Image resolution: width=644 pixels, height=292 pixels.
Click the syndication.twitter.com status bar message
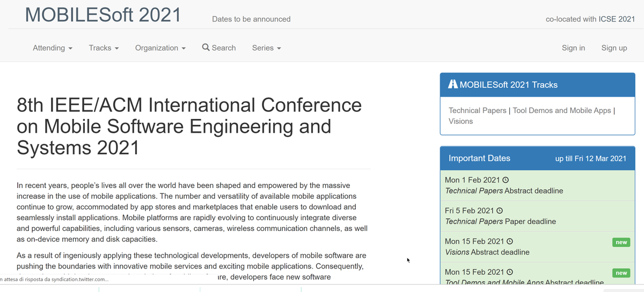click(55, 280)
